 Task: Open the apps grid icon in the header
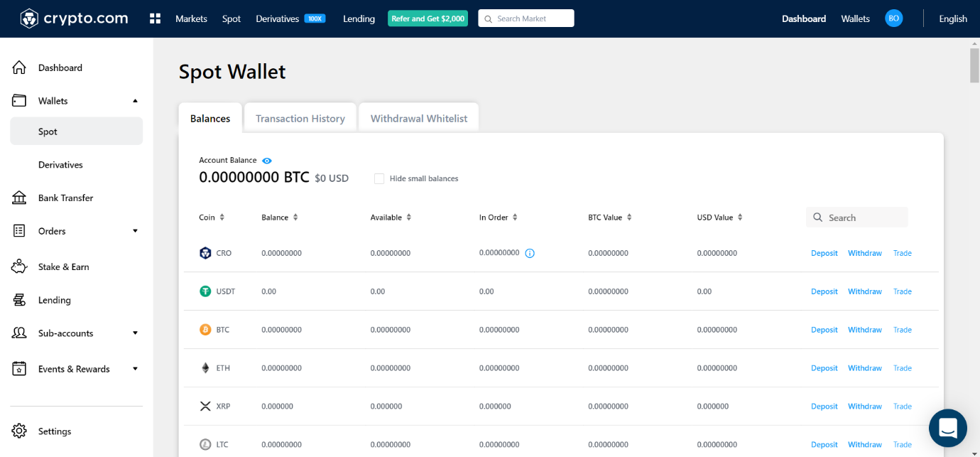[156, 18]
